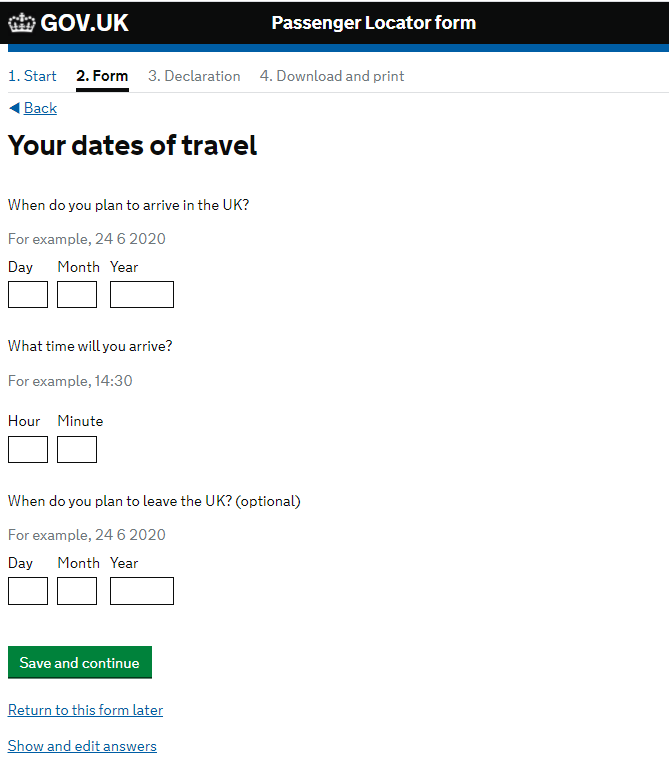Click the Passenger Locator form header title
669x781 pixels.
point(373,23)
